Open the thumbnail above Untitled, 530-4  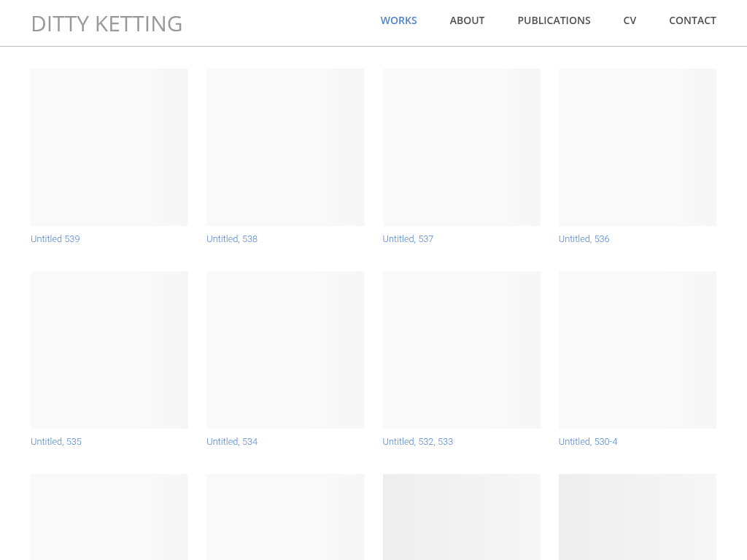637,350
